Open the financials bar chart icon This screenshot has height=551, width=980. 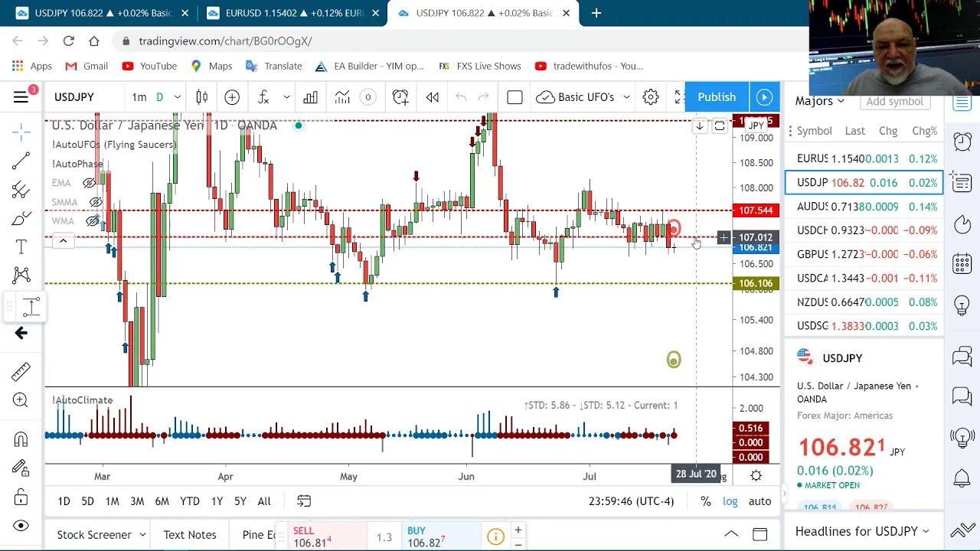click(x=310, y=97)
